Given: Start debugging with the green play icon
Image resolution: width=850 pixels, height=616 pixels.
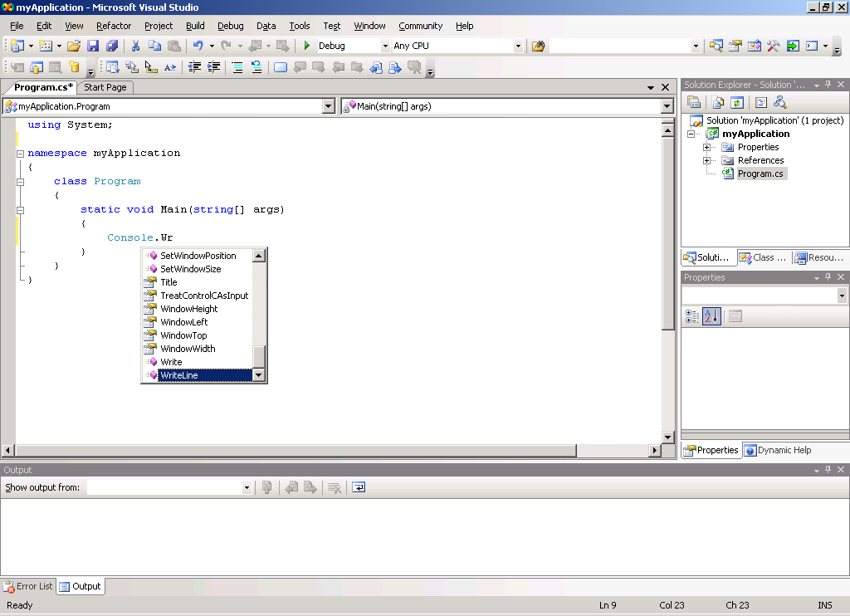Looking at the screenshot, I should tap(307, 46).
